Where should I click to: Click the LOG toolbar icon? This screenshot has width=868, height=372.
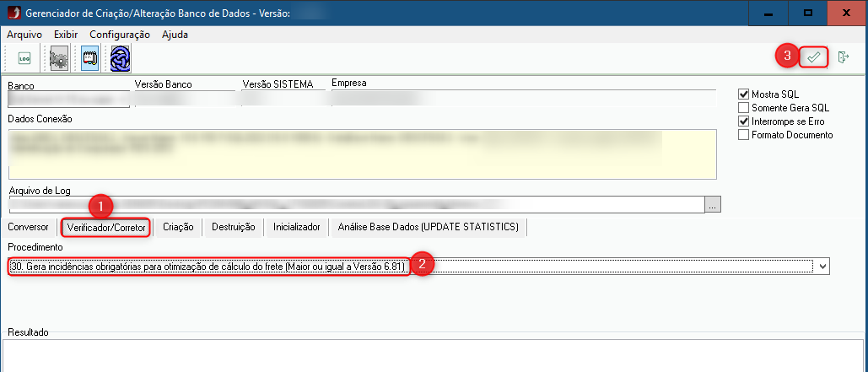[x=24, y=58]
